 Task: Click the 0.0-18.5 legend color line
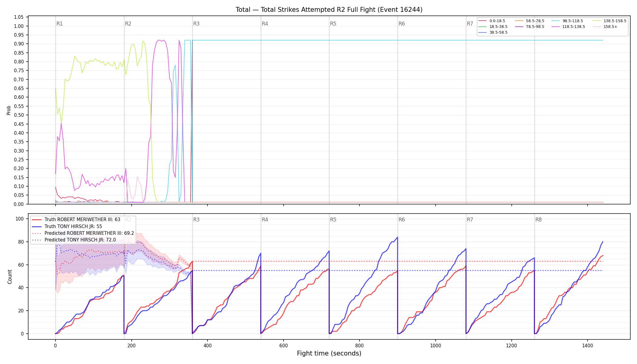click(x=482, y=21)
